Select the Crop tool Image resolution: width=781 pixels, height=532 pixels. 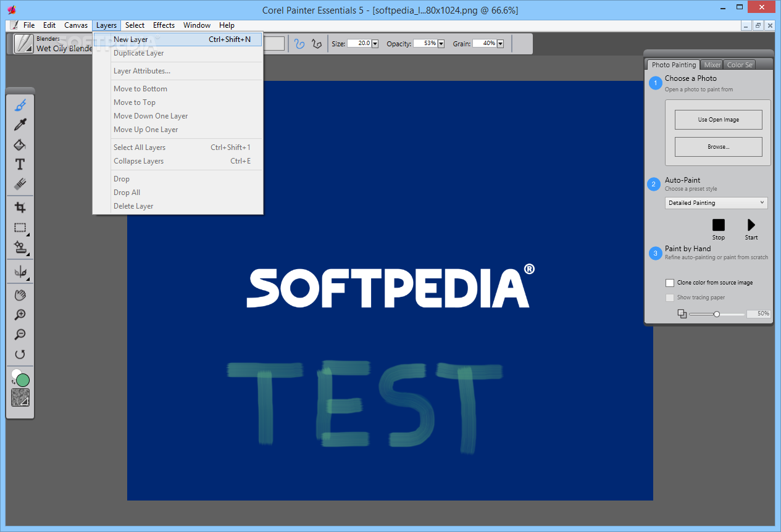coord(20,207)
